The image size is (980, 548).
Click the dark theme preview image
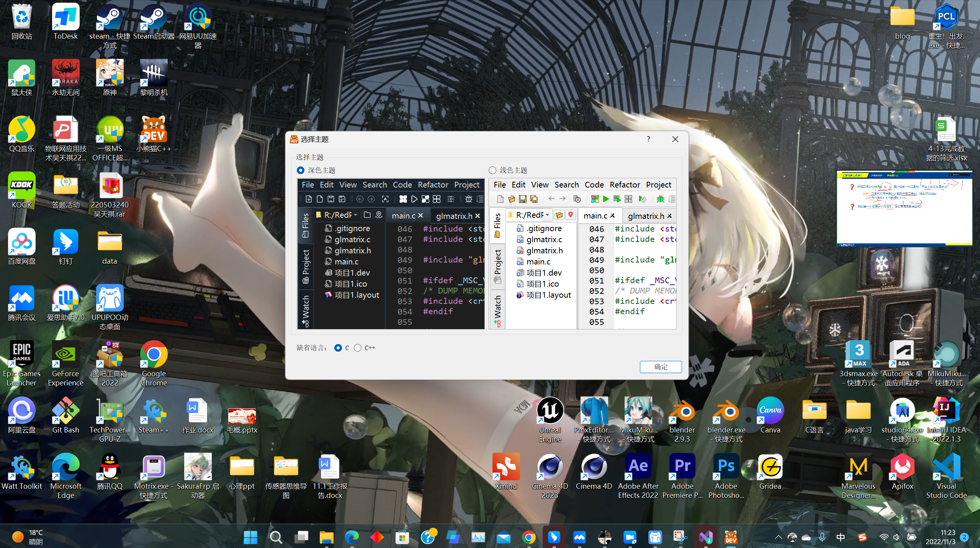[x=391, y=253]
